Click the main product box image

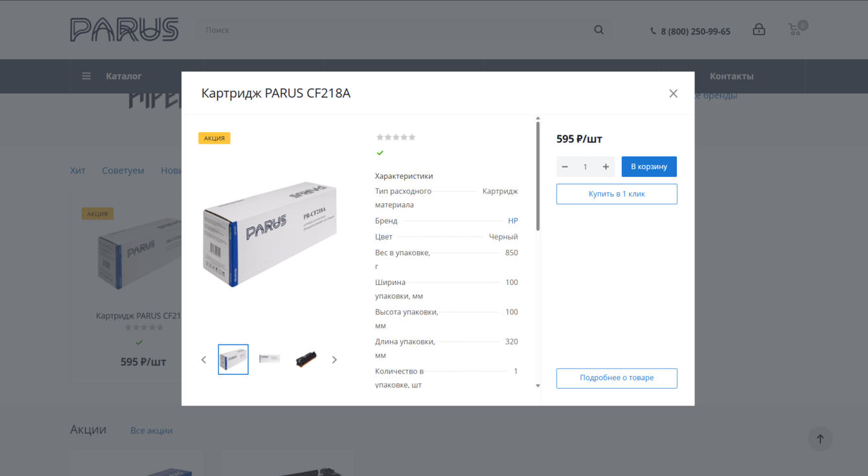[269, 235]
